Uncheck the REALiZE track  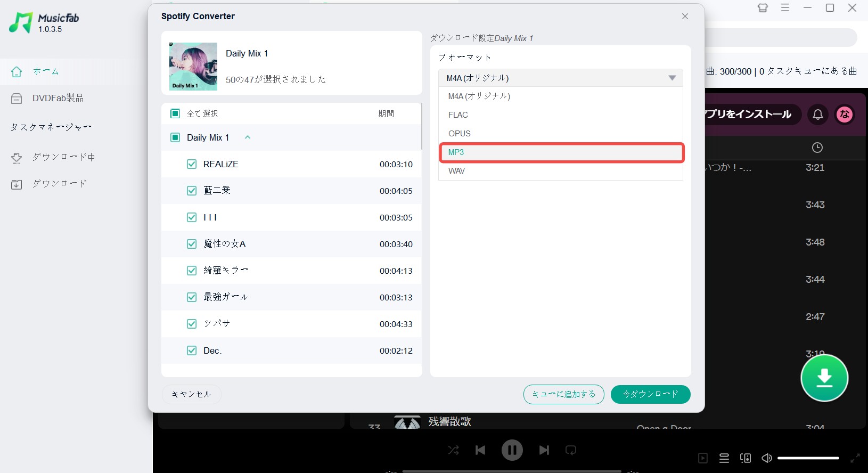(x=192, y=164)
